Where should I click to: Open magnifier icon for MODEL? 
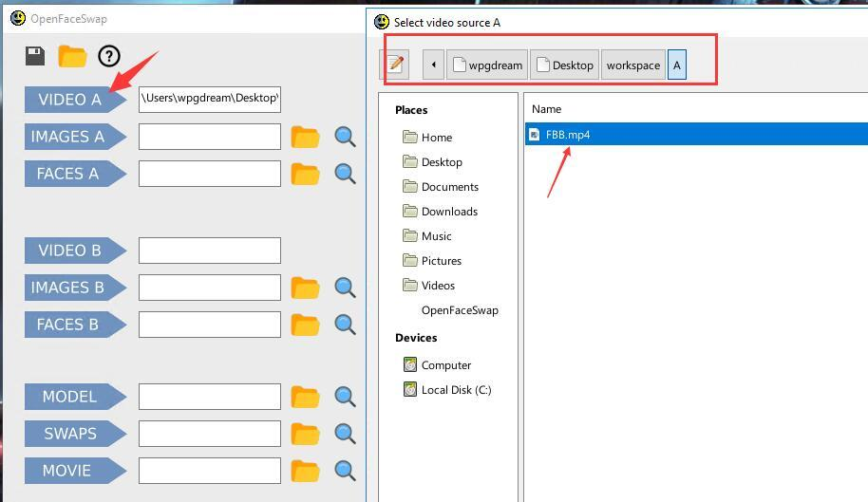tap(345, 397)
